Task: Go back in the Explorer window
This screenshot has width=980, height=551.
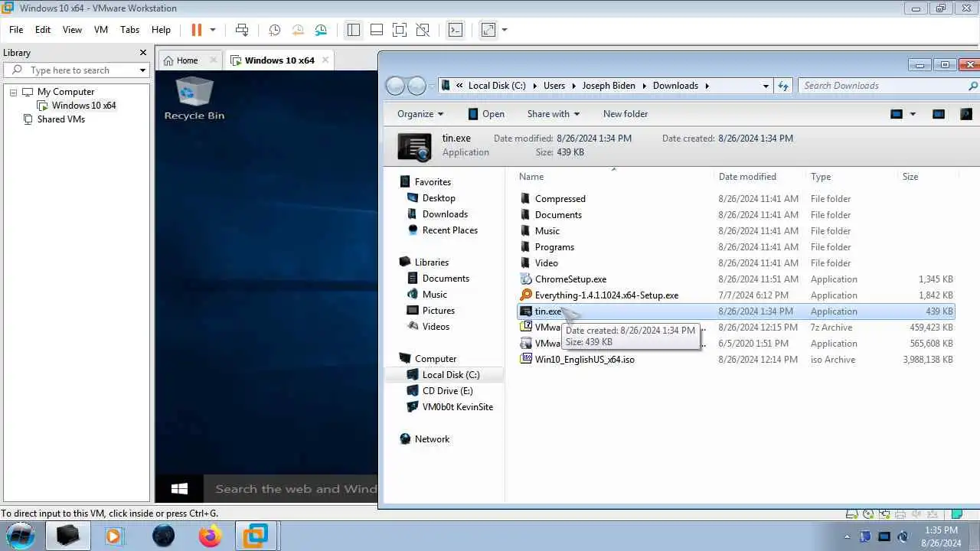Action: pos(395,86)
